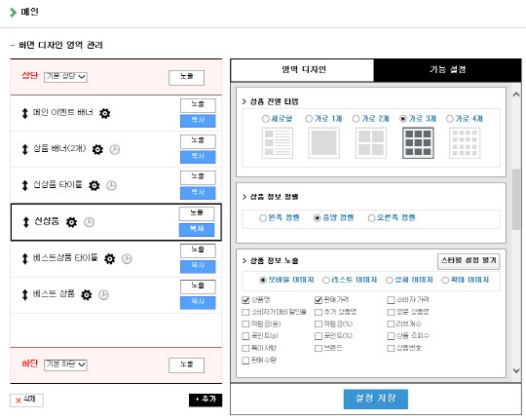The height and width of the screenshot is (420, 526).
Task: Click the clock icon in the selected 신상품 row
Action: [x=89, y=222]
